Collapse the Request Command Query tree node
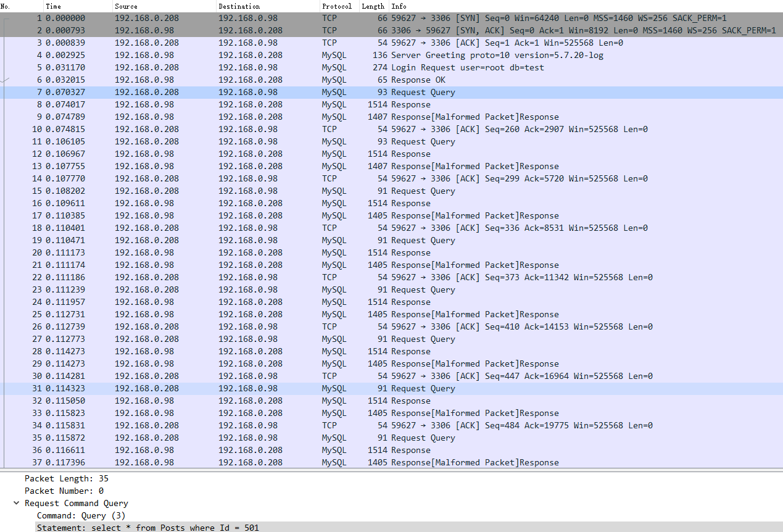This screenshot has height=532, width=783. (x=17, y=503)
